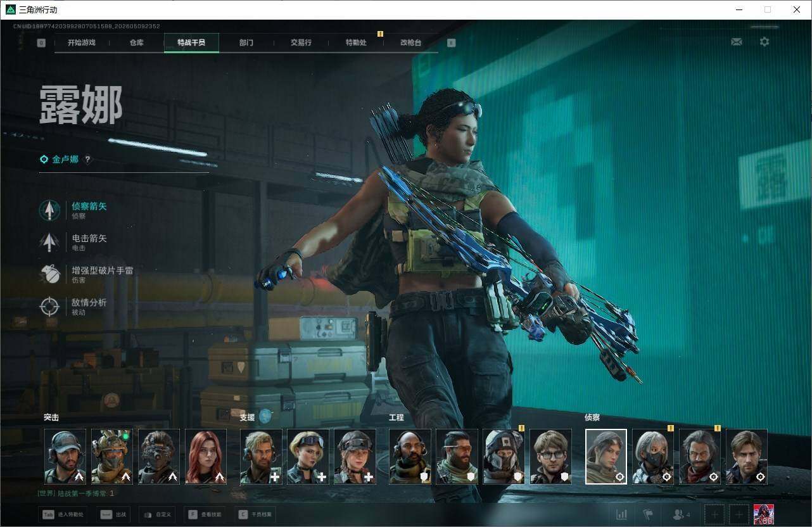
Task: Open the friends icon showing 4
Action: coord(682,514)
